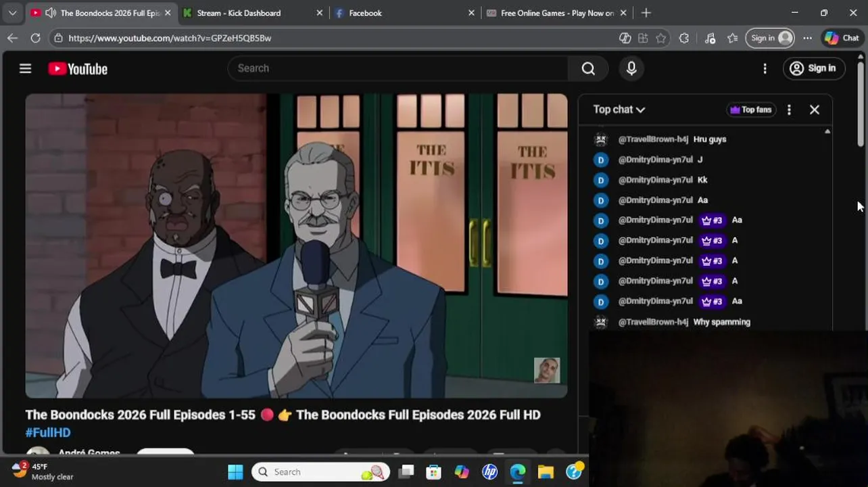Click the YouTube search magnifier button
868x487 pixels.
coord(588,68)
